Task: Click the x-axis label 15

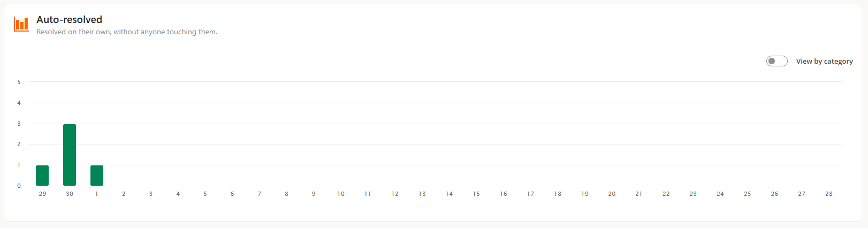Action: (476, 194)
